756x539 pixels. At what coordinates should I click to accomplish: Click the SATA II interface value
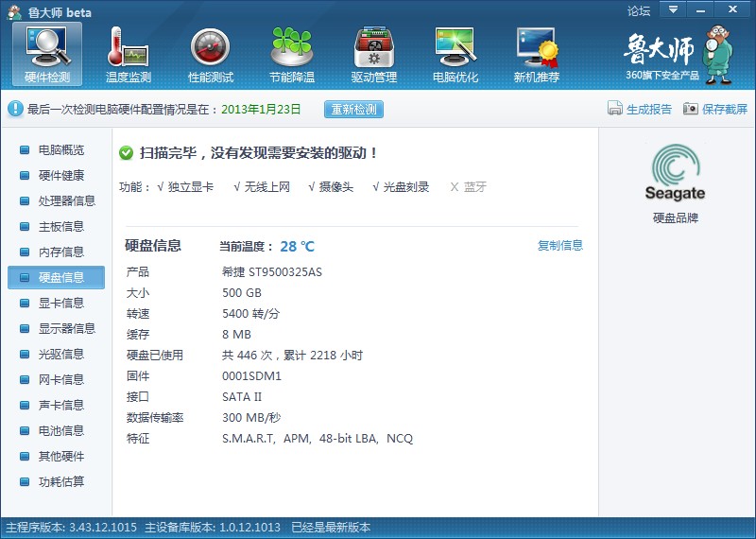pos(242,396)
